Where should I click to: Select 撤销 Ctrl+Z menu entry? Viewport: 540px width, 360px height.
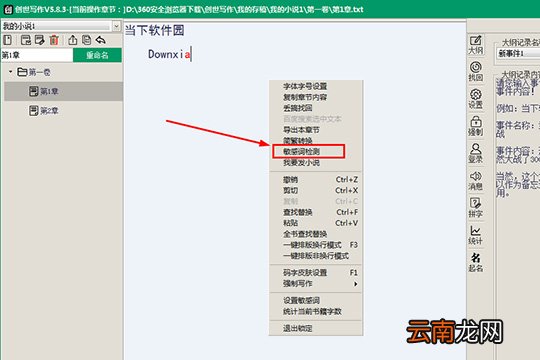tap(315, 179)
